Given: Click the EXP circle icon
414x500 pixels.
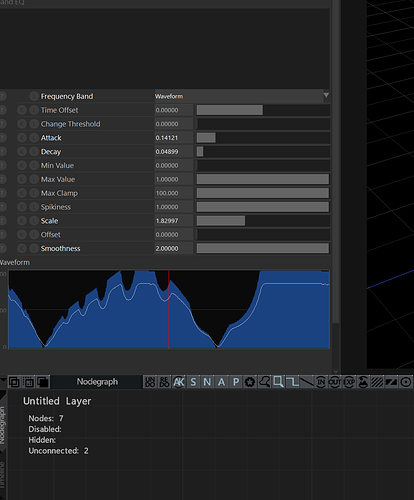Looking at the screenshot, I should [349, 382].
